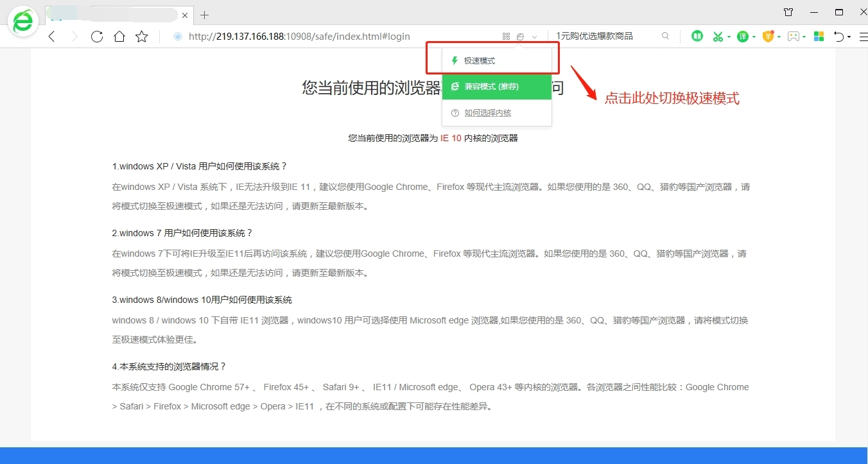Open the dropdown beside the game controller icon

(x=804, y=37)
